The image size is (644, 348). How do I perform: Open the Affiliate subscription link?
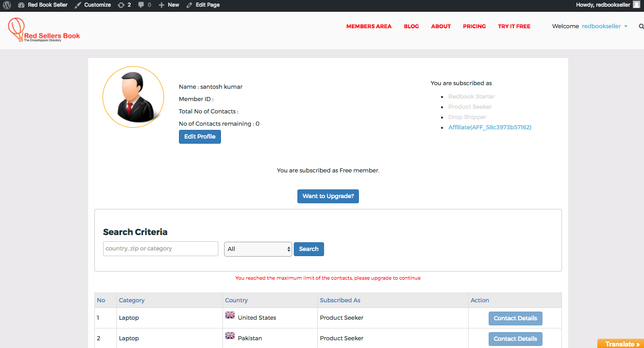click(490, 127)
